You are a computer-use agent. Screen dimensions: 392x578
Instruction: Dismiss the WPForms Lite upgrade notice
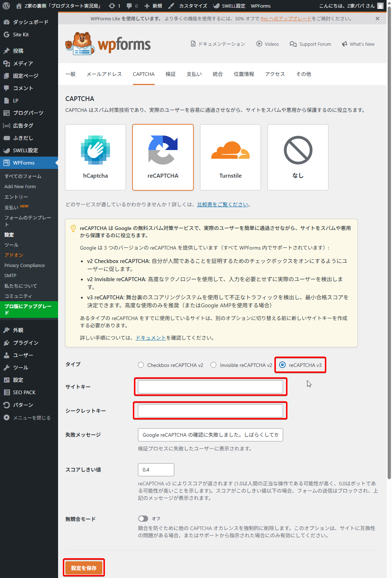377,19
